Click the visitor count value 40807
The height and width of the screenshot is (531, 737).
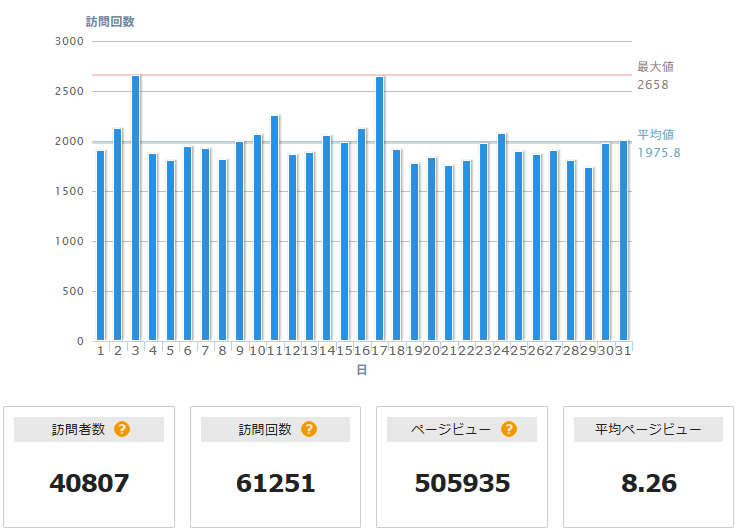[x=89, y=483]
